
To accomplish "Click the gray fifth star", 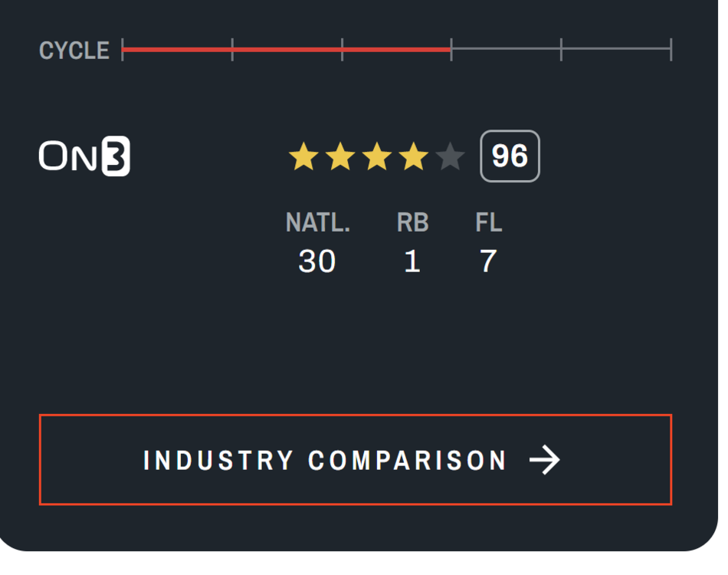I will coord(451,157).
